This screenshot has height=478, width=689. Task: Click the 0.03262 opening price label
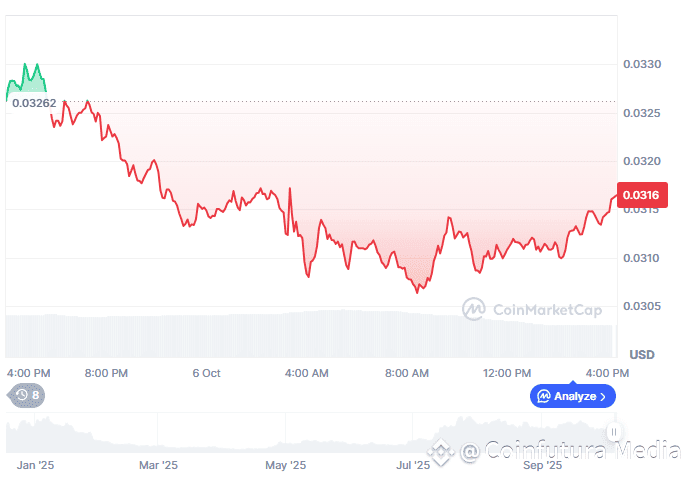coord(34,103)
